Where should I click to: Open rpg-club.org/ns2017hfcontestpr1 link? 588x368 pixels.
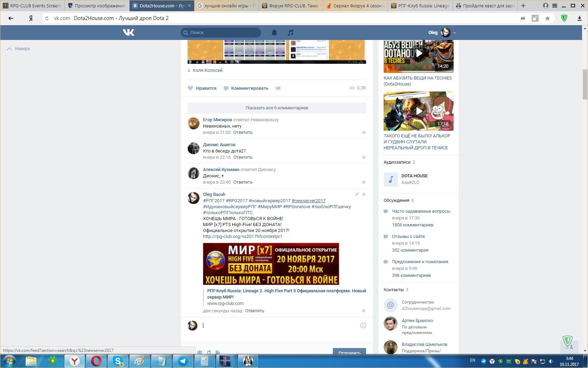(243, 236)
